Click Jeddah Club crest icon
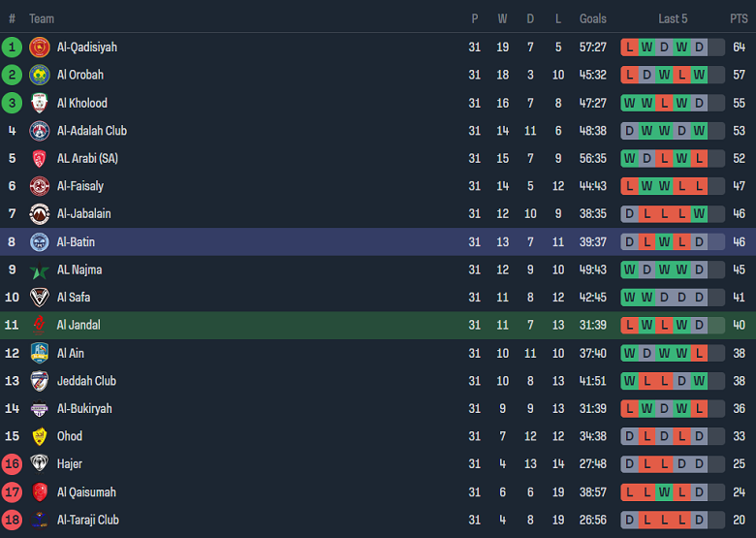Viewport: 756px width, 538px height. [40, 381]
